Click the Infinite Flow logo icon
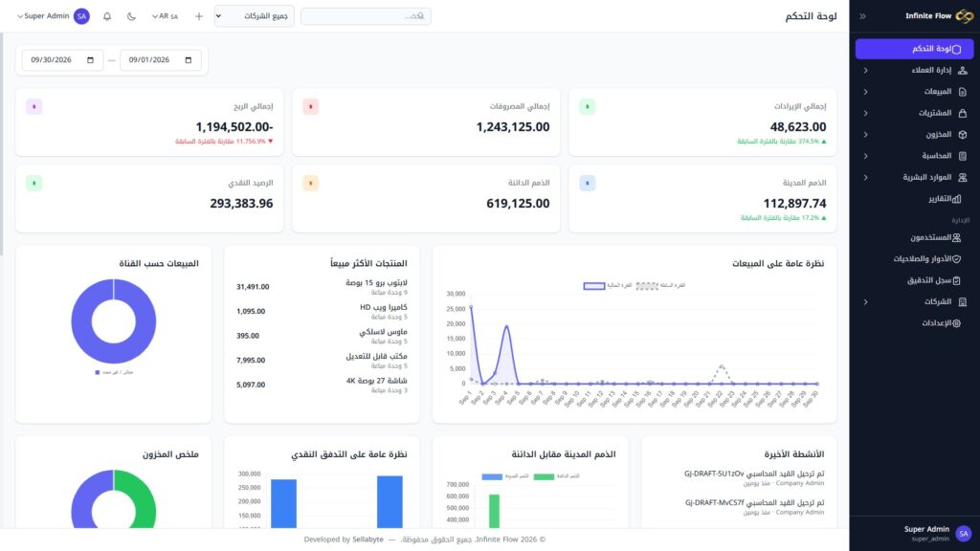This screenshot has width=980, height=551. point(965,16)
